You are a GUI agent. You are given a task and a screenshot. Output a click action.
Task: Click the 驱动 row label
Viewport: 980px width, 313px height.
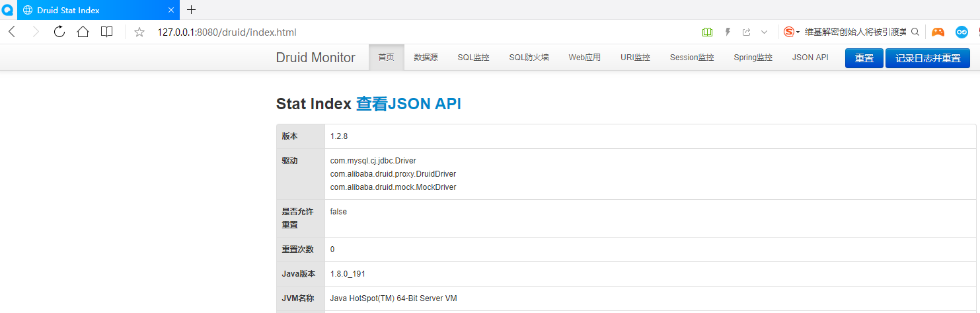coord(290,161)
